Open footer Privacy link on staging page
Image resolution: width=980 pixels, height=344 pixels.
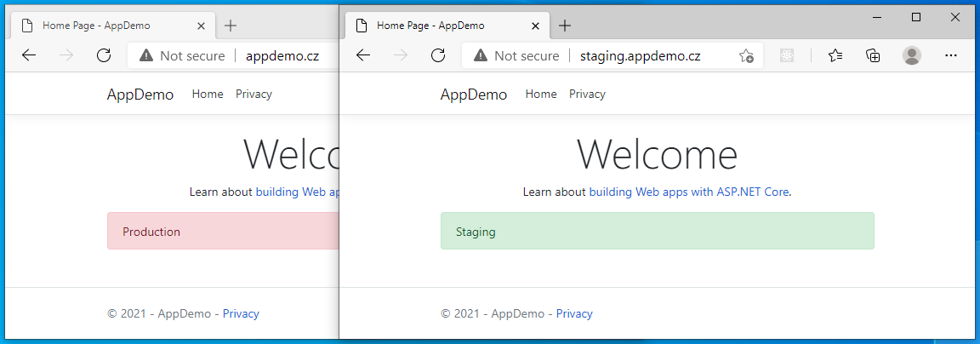coord(574,313)
